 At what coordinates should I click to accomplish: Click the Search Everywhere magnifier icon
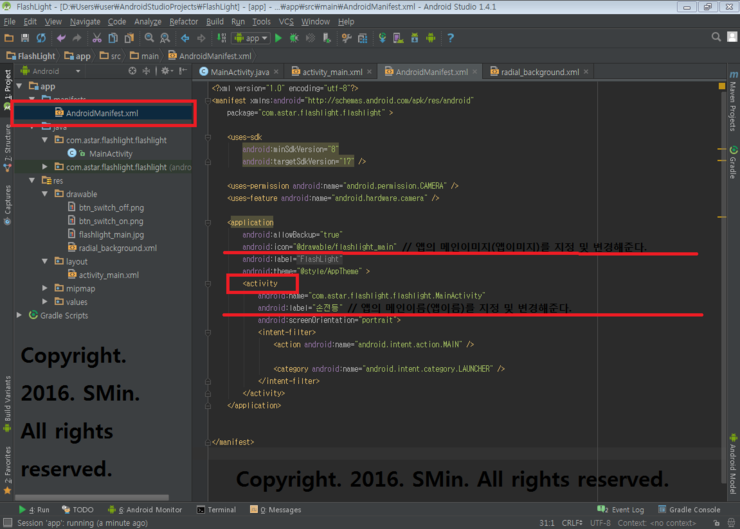click(716, 37)
